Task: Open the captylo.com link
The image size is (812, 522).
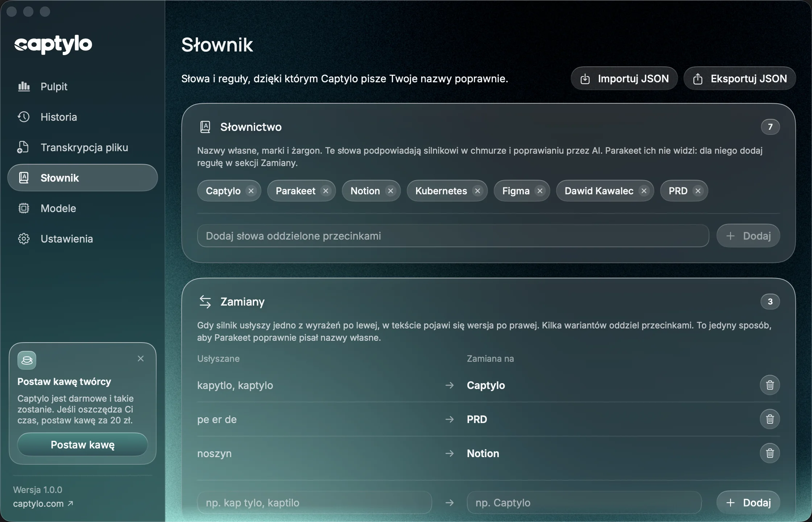Action: 43,504
